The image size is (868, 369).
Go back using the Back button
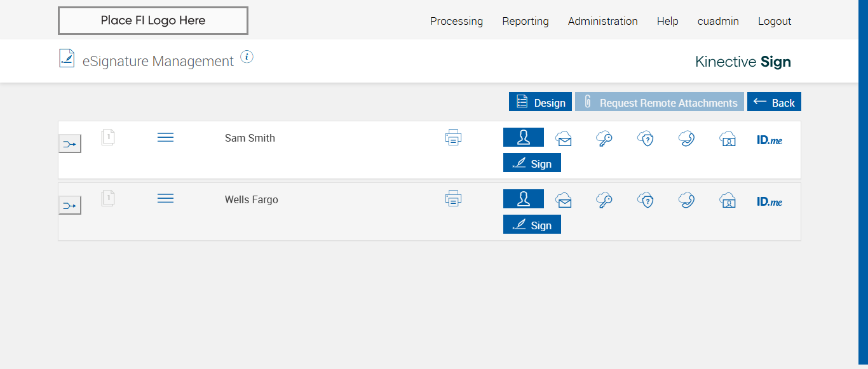click(x=774, y=102)
